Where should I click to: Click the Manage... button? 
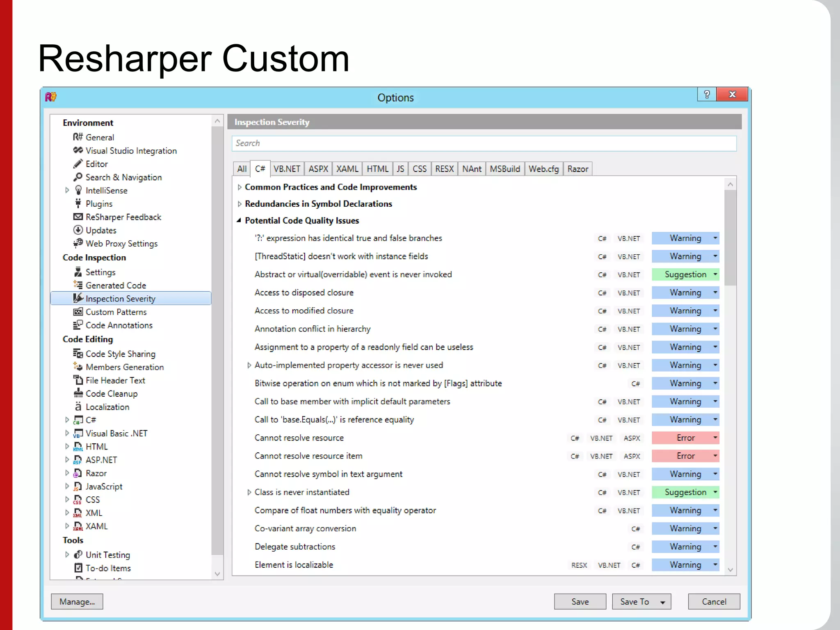(x=77, y=602)
